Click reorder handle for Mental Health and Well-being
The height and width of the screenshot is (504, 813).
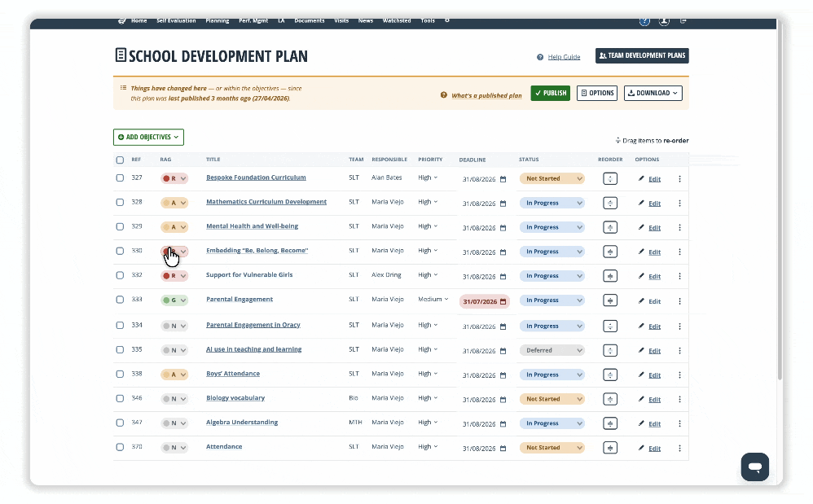click(x=610, y=227)
